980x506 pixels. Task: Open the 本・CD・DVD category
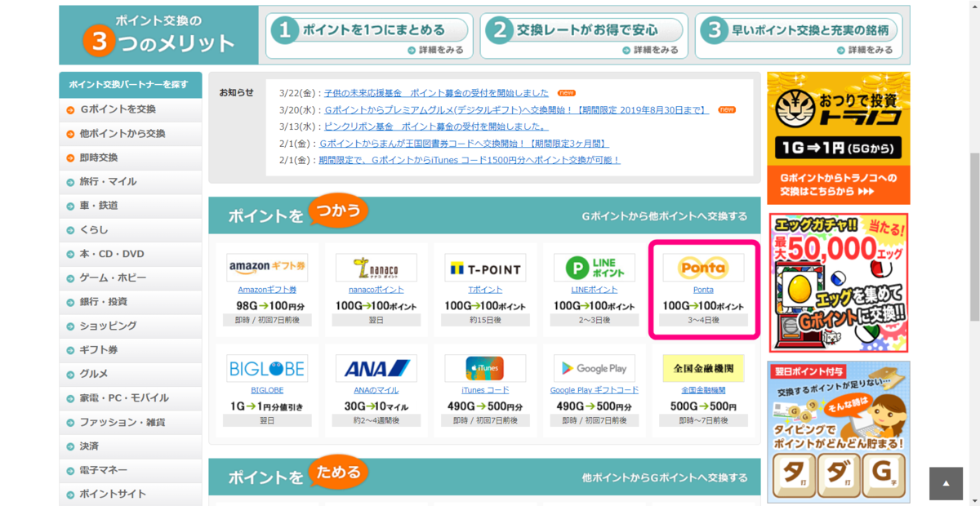coord(131,254)
